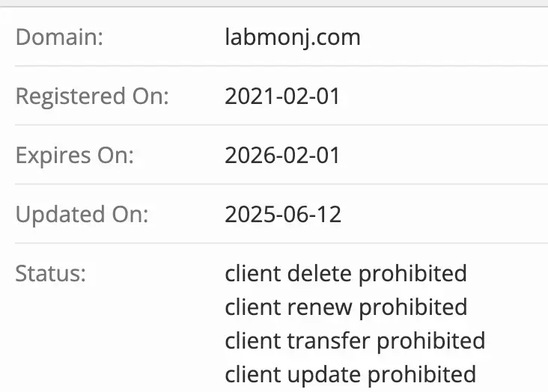Select the expiration date 2026-02-01
This screenshot has width=548, height=392.
point(282,156)
